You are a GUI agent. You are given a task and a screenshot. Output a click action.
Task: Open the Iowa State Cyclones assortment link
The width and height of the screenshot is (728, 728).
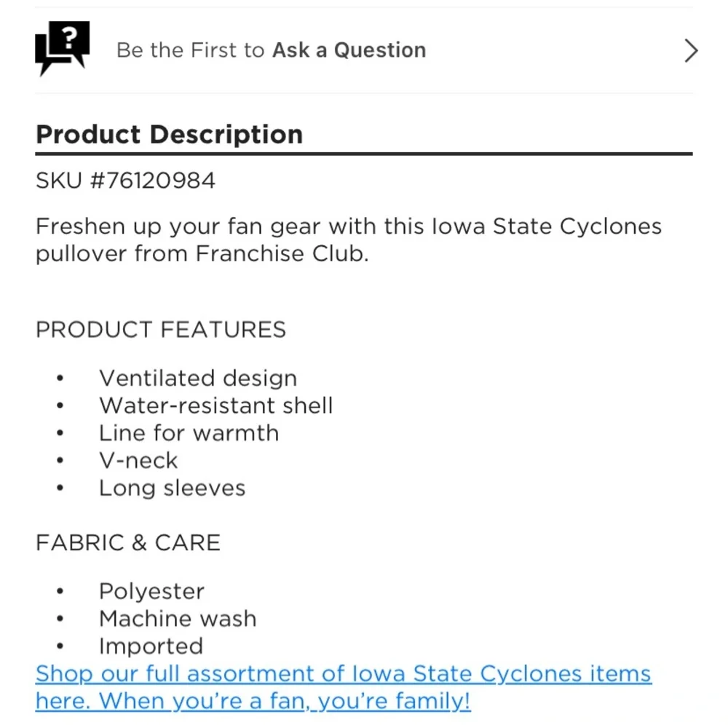click(x=344, y=687)
